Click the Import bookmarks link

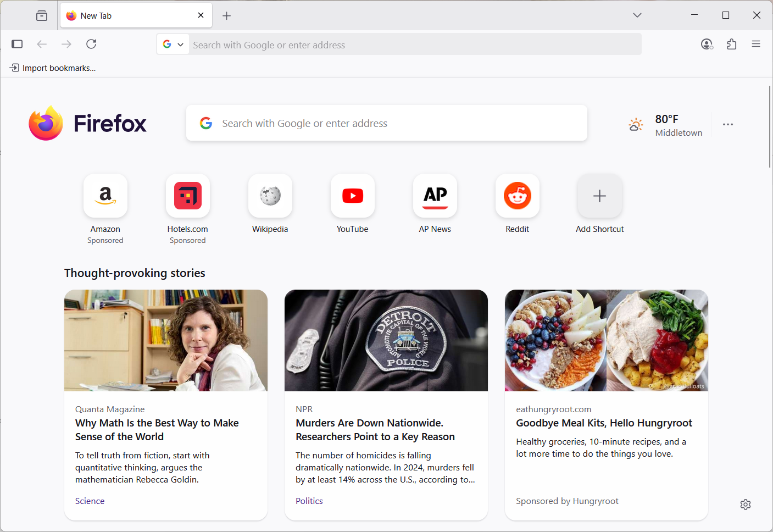(x=52, y=68)
